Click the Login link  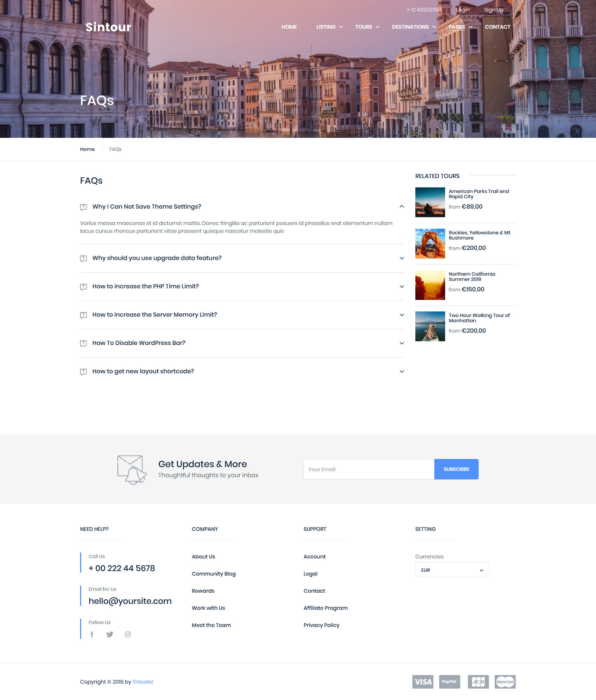pyautogui.click(x=463, y=10)
